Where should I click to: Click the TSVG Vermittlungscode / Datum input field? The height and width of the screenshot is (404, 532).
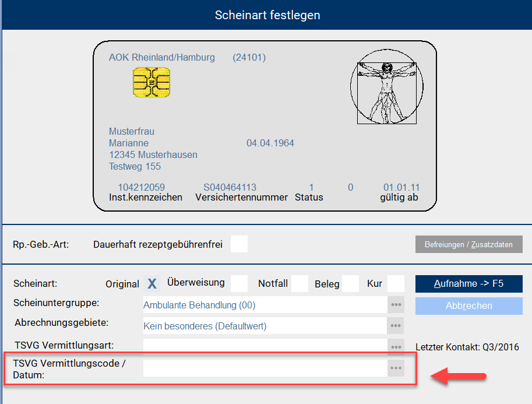[265, 368]
